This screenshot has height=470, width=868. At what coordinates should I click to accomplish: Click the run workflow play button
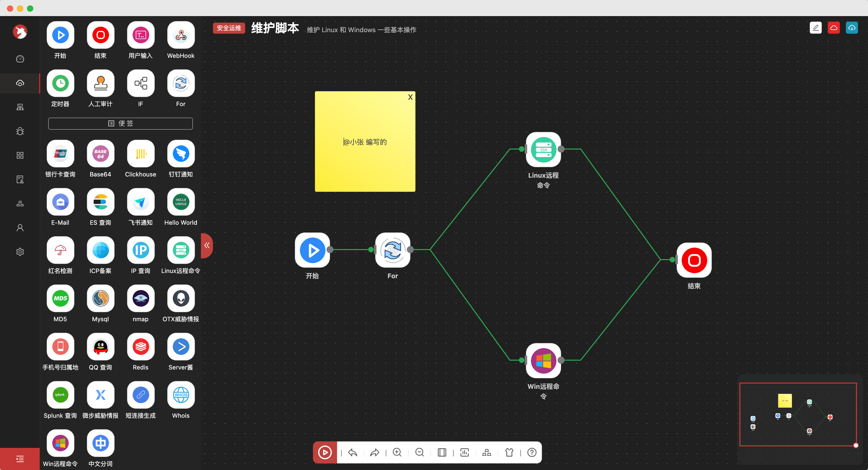click(x=325, y=452)
